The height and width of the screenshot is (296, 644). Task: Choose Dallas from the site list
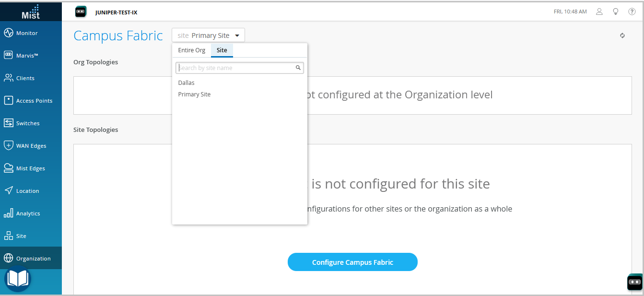tap(187, 83)
